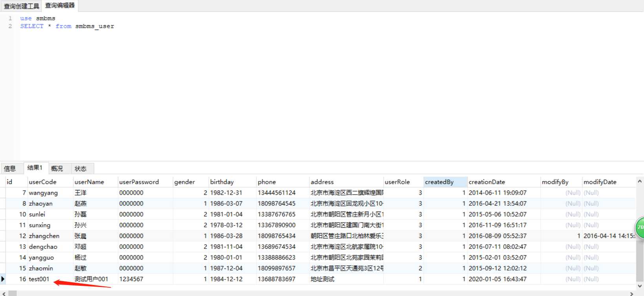Select the zhangchen userCode cell

click(50, 236)
